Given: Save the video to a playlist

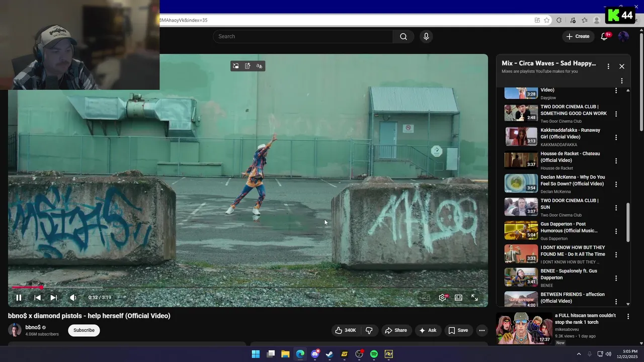Looking at the screenshot, I should [458, 330].
